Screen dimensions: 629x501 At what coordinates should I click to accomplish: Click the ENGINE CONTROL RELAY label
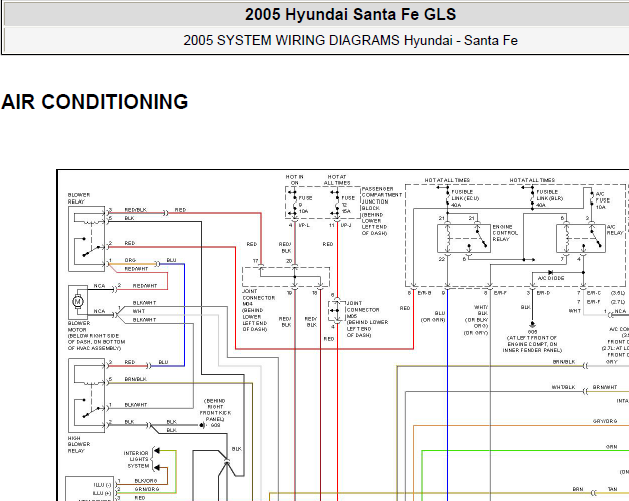pyautogui.click(x=505, y=233)
